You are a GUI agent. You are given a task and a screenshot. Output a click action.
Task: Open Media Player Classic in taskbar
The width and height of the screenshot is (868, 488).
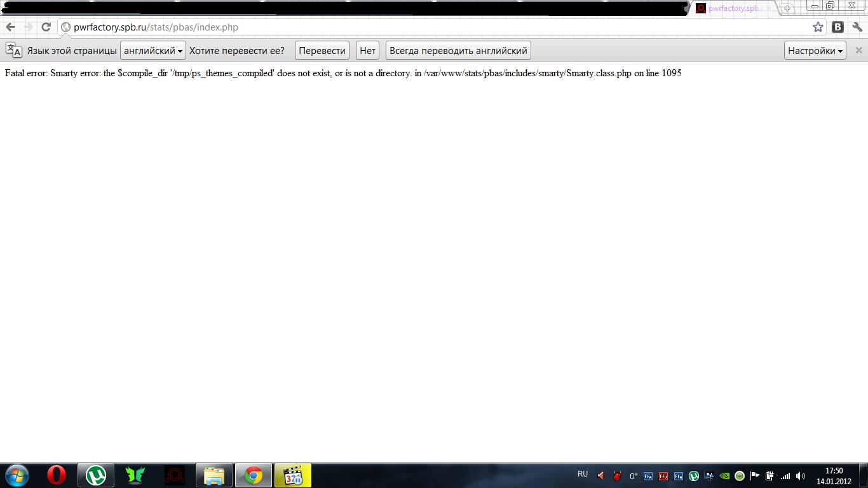pyautogui.click(x=293, y=475)
